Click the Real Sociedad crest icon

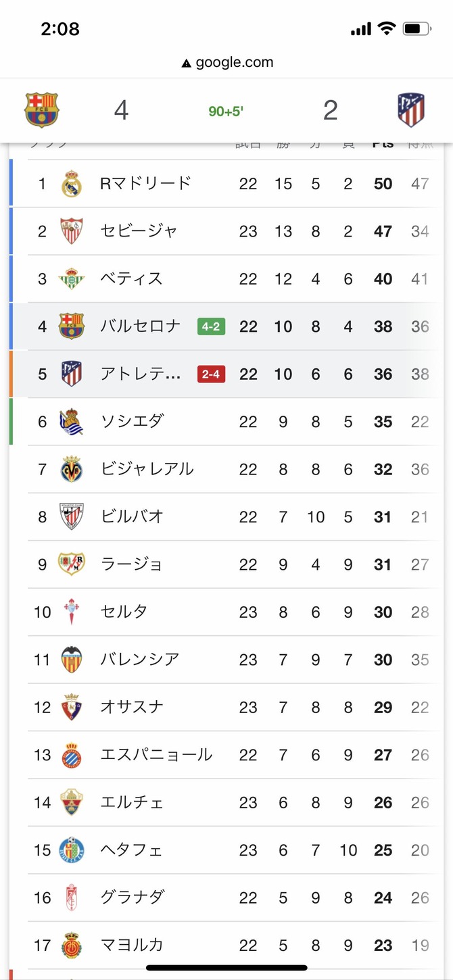pyautogui.click(x=72, y=422)
